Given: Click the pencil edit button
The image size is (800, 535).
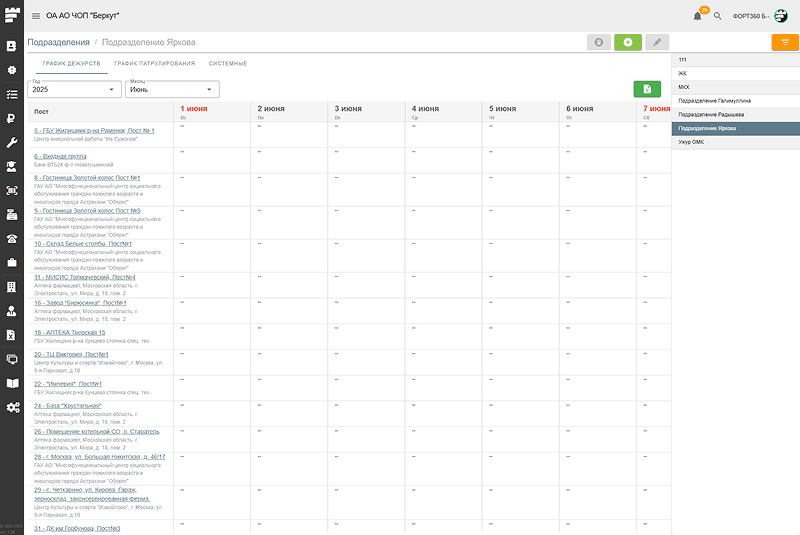Looking at the screenshot, I should click(x=657, y=42).
